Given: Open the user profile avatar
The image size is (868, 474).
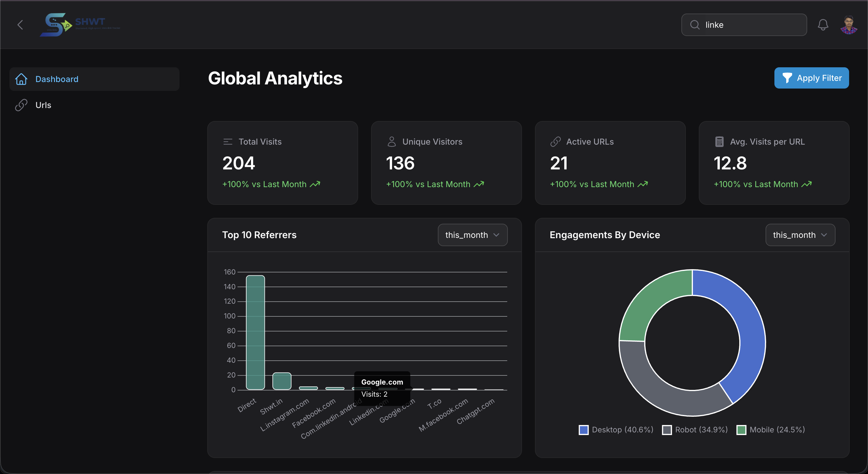Looking at the screenshot, I should click(849, 25).
